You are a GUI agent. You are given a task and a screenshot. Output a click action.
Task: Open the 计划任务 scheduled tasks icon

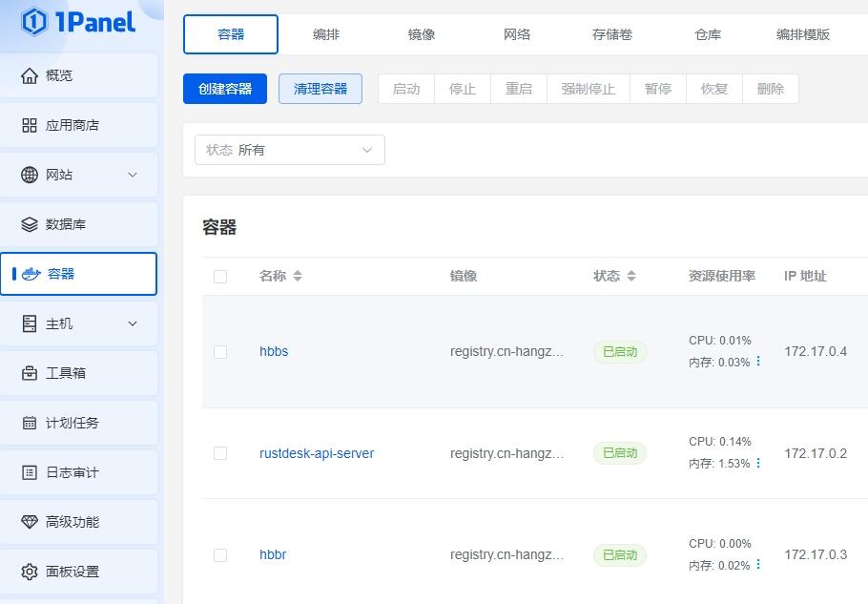click(30, 423)
